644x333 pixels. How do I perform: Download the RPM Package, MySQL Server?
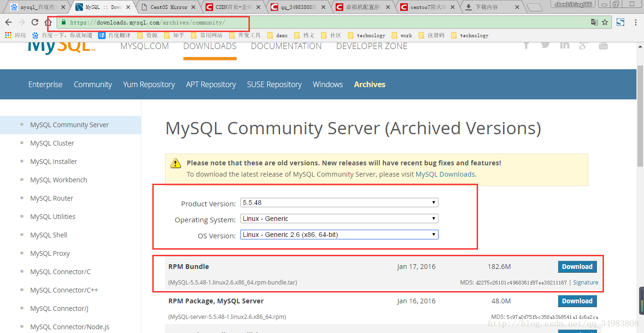point(577,301)
